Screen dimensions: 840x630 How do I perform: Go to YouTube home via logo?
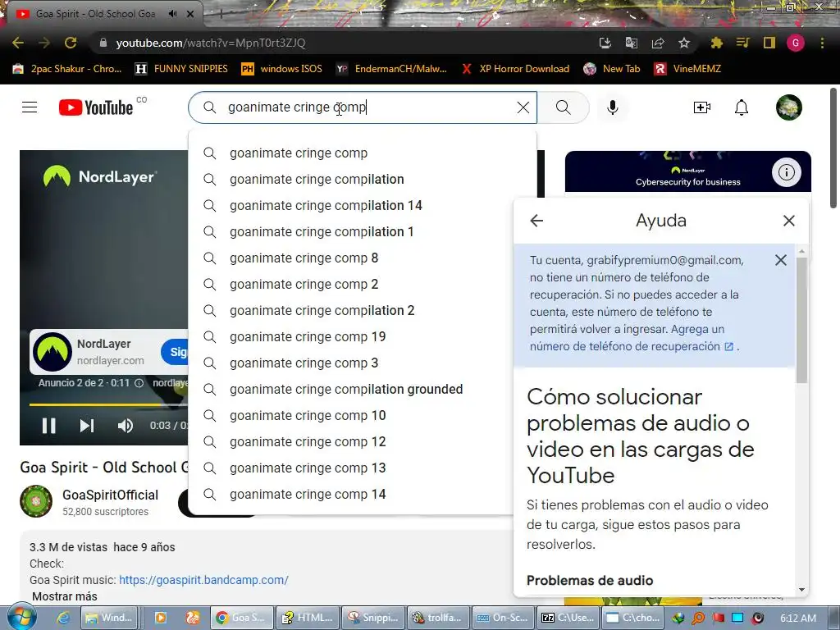[96, 107]
